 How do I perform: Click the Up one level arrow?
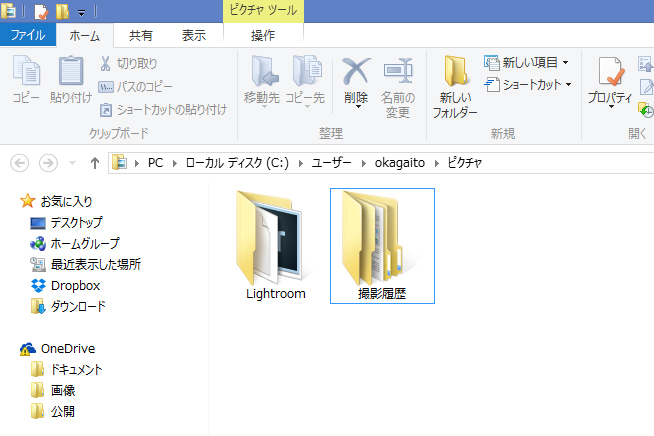(x=95, y=163)
